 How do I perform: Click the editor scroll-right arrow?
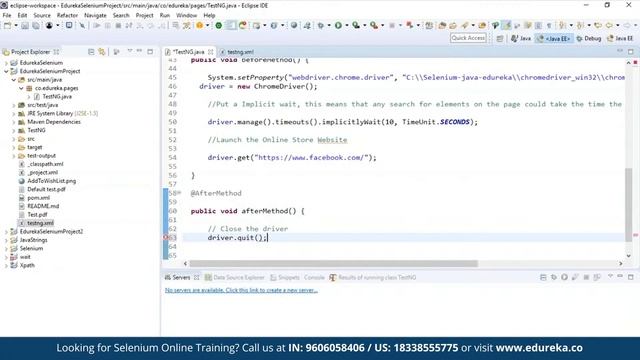coord(621,264)
